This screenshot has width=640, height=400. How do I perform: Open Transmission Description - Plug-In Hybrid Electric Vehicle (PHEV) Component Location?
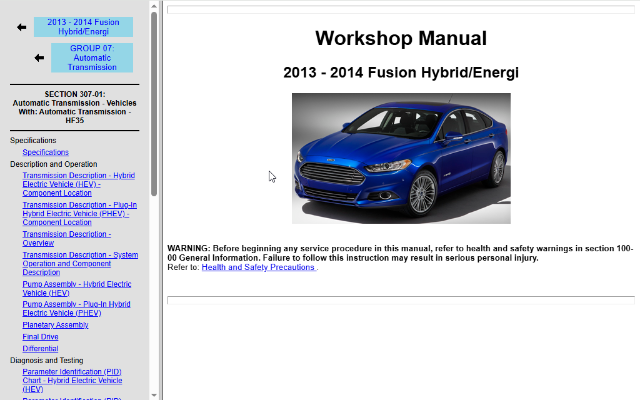[x=80, y=213]
